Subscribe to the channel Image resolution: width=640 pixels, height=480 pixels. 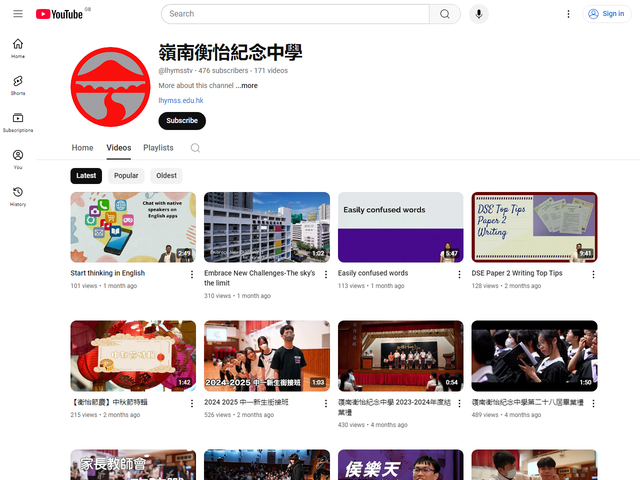click(182, 121)
